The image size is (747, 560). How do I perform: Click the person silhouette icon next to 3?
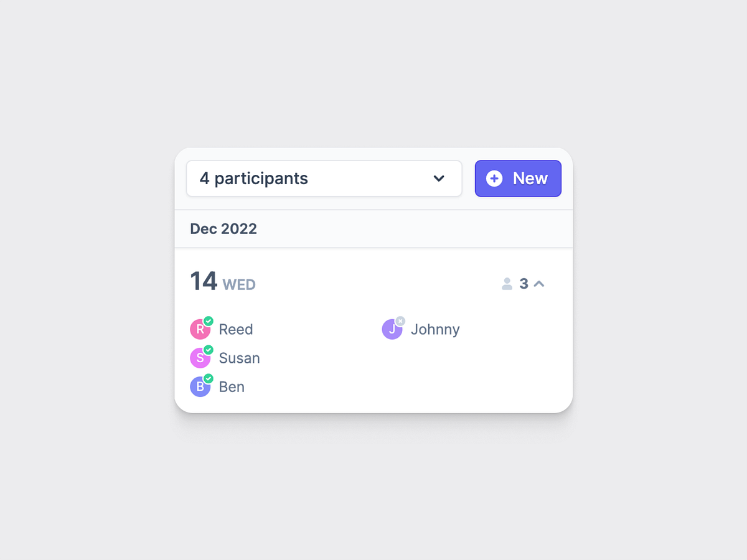[507, 284]
